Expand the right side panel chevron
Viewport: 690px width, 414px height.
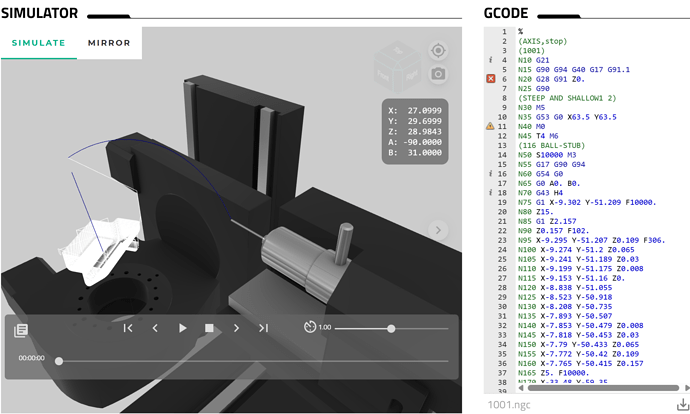(x=437, y=230)
